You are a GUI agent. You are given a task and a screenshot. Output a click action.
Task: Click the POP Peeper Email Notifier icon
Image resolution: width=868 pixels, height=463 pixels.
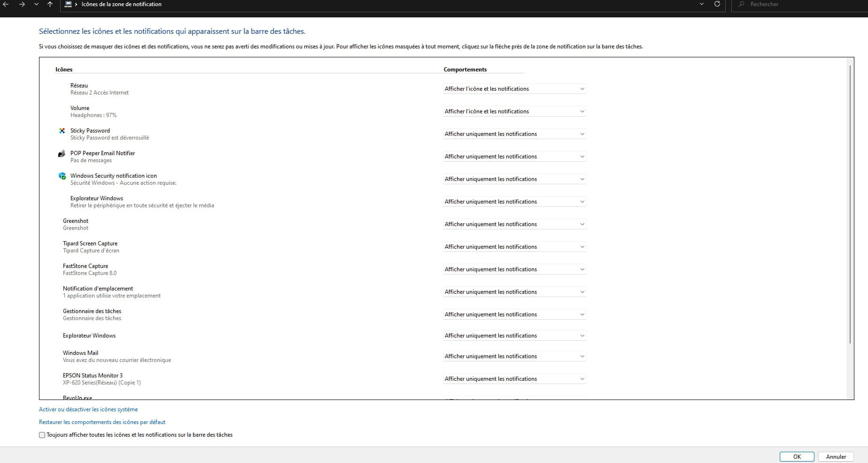[62, 154]
